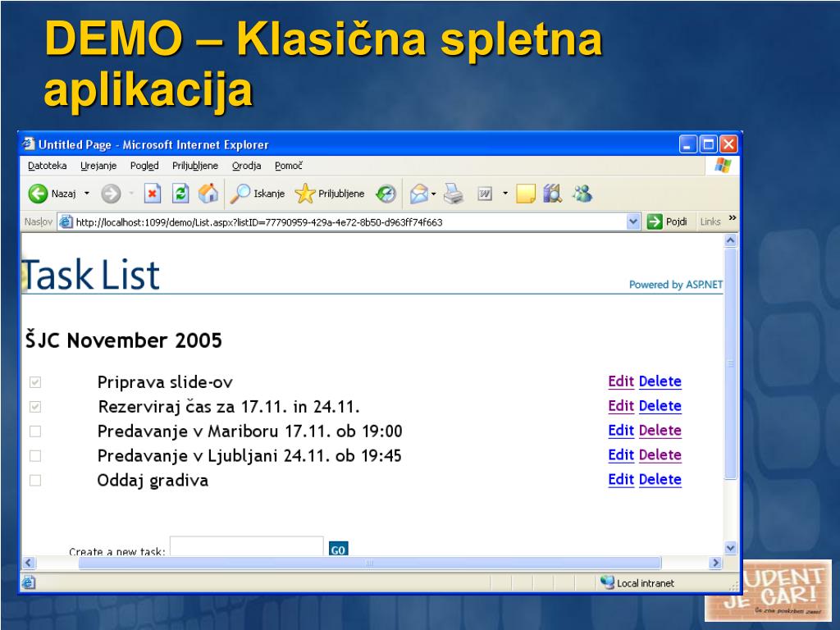This screenshot has height=630, width=840.
Task: Expand the address bar URL dropdown
Action: coord(633,221)
